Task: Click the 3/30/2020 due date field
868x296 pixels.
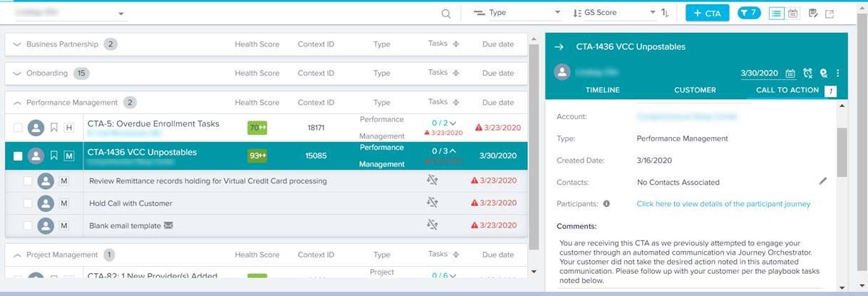Action: pos(760,73)
